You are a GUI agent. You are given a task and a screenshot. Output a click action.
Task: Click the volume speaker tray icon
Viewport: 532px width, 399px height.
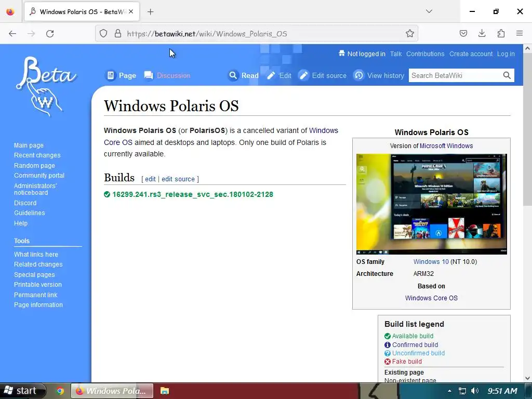(475, 391)
